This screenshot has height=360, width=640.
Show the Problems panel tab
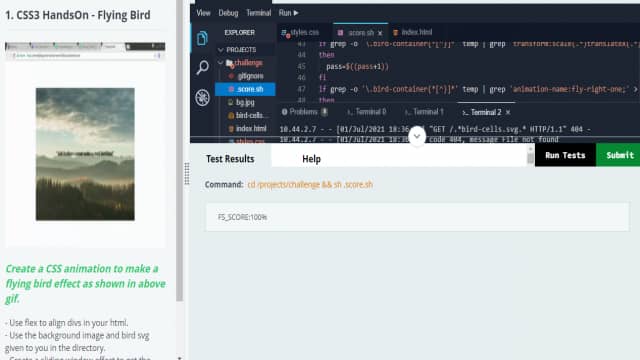pyautogui.click(x=304, y=112)
